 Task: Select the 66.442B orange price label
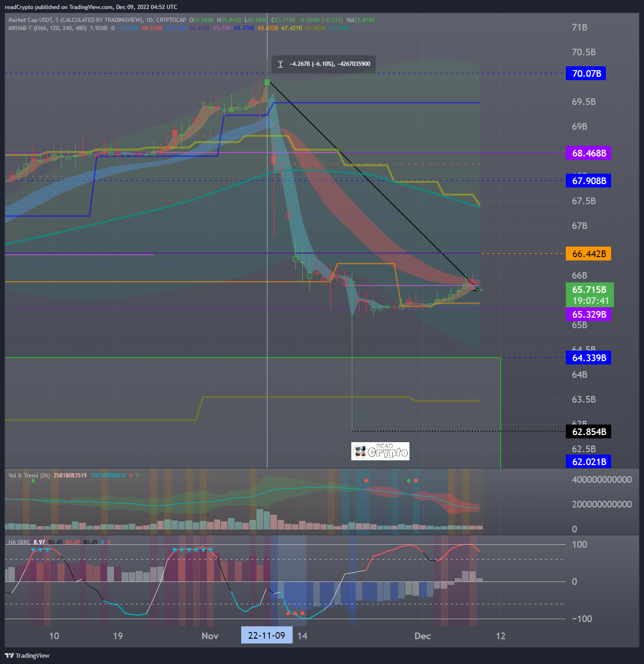click(588, 254)
